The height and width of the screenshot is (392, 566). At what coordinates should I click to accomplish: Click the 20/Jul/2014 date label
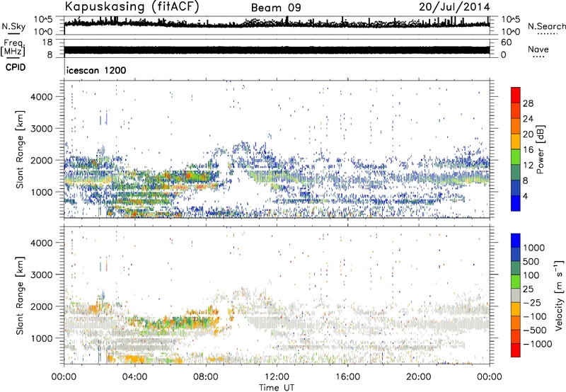tap(454, 7)
